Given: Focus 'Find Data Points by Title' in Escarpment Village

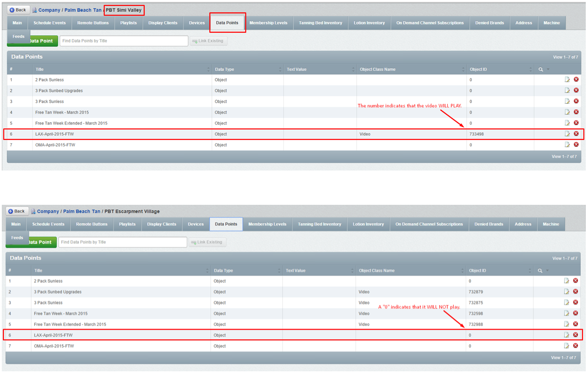Looking at the screenshot, I should [123, 242].
